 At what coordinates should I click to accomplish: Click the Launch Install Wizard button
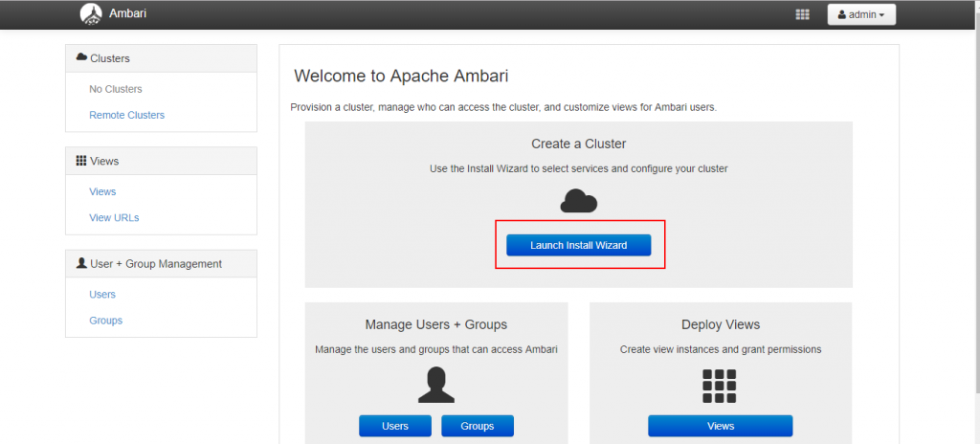[x=579, y=245]
